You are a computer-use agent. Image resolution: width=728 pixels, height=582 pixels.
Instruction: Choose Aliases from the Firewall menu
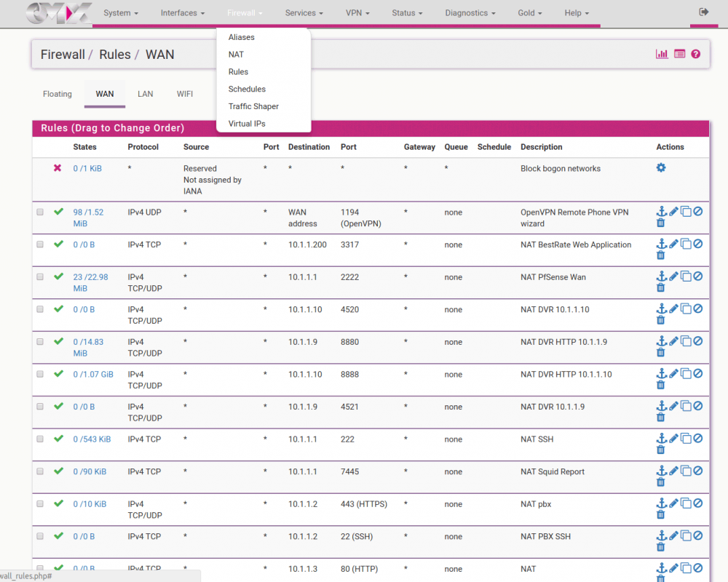pos(242,37)
